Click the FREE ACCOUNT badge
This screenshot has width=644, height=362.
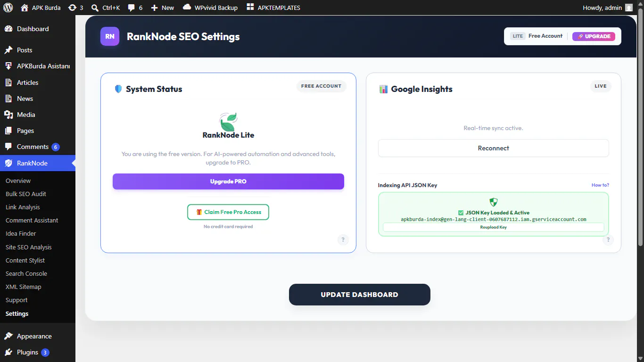(x=321, y=86)
